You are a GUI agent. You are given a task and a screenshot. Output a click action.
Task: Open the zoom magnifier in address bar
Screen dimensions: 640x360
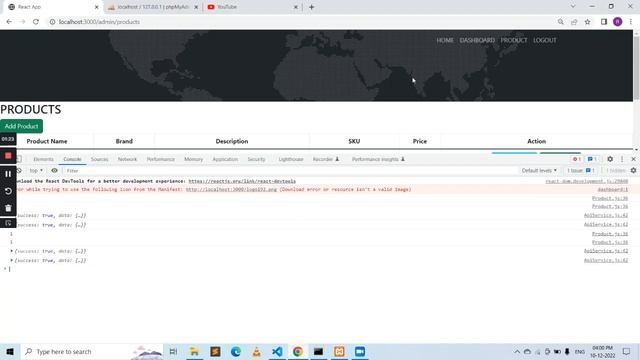click(561, 22)
